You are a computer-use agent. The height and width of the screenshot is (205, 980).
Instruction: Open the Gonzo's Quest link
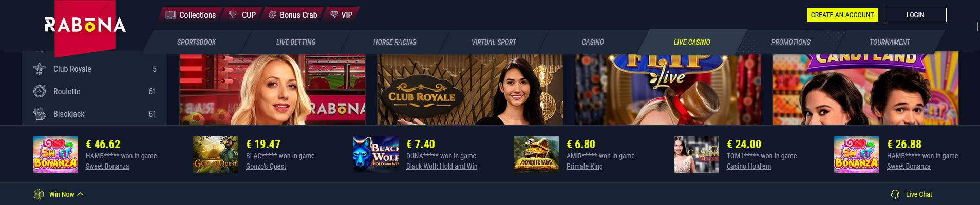[x=266, y=166]
